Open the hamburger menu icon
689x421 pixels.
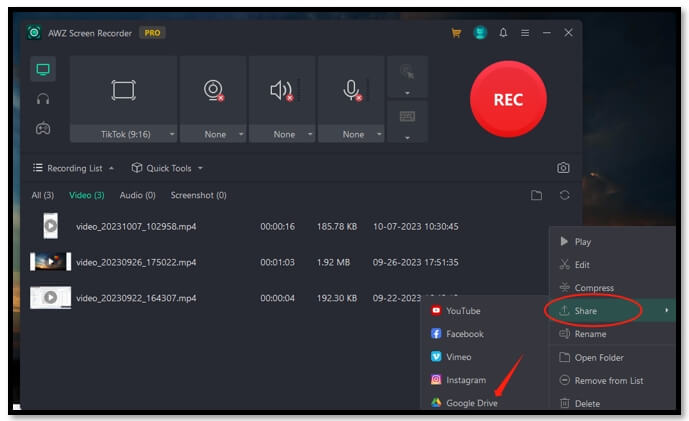click(x=525, y=33)
